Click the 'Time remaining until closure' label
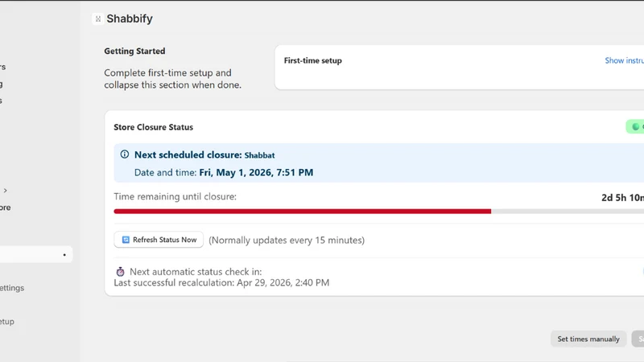The width and height of the screenshot is (644, 362). coord(175,196)
